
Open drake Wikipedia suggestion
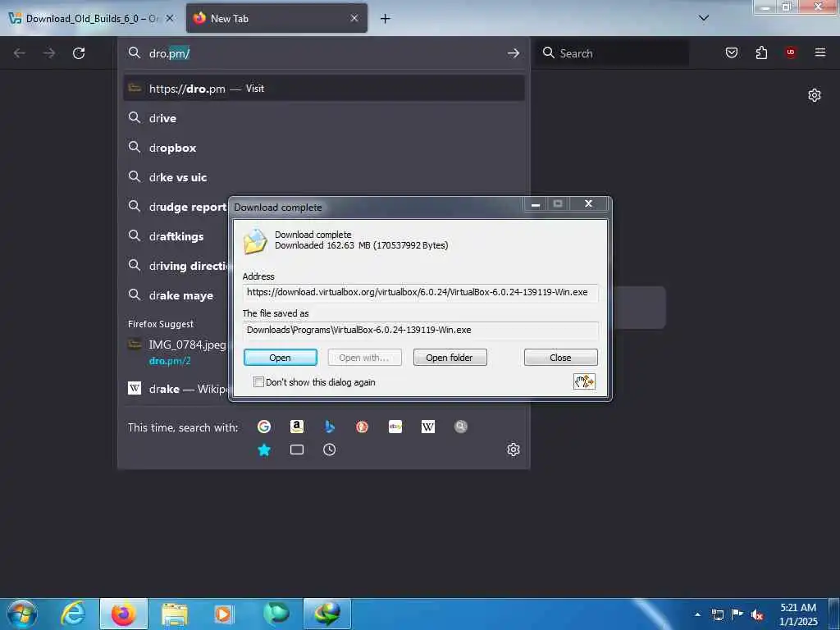(176, 388)
